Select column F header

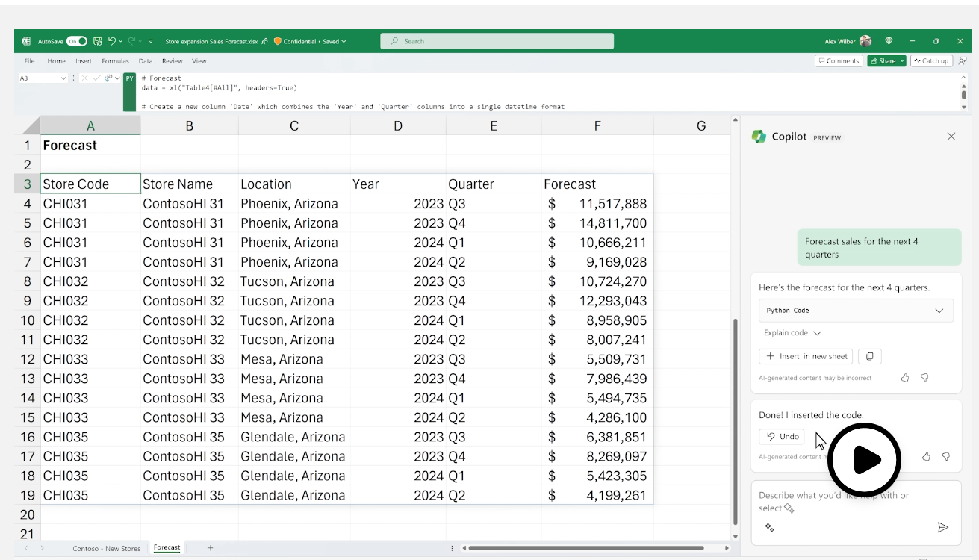coord(597,125)
